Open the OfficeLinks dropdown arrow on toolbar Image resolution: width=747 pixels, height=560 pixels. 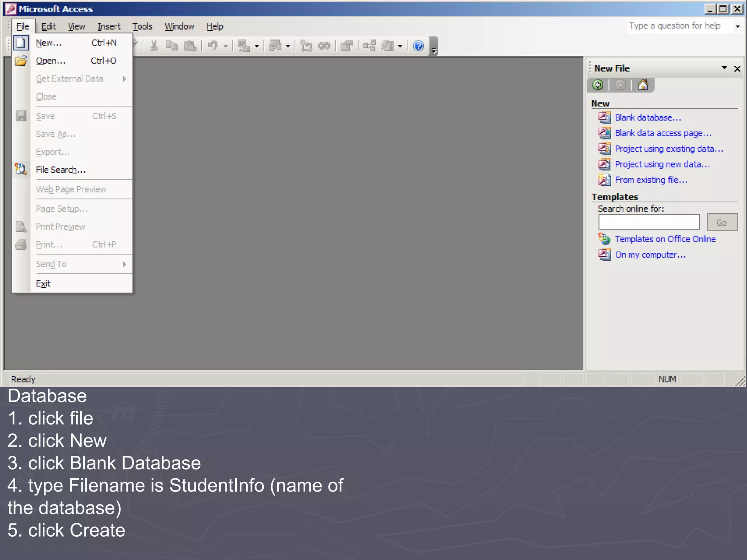[x=257, y=46]
